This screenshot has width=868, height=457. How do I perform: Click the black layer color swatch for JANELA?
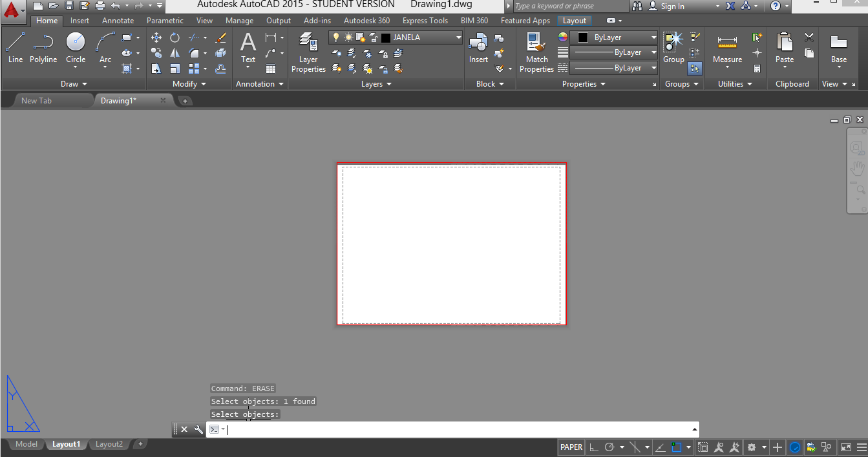click(x=386, y=37)
